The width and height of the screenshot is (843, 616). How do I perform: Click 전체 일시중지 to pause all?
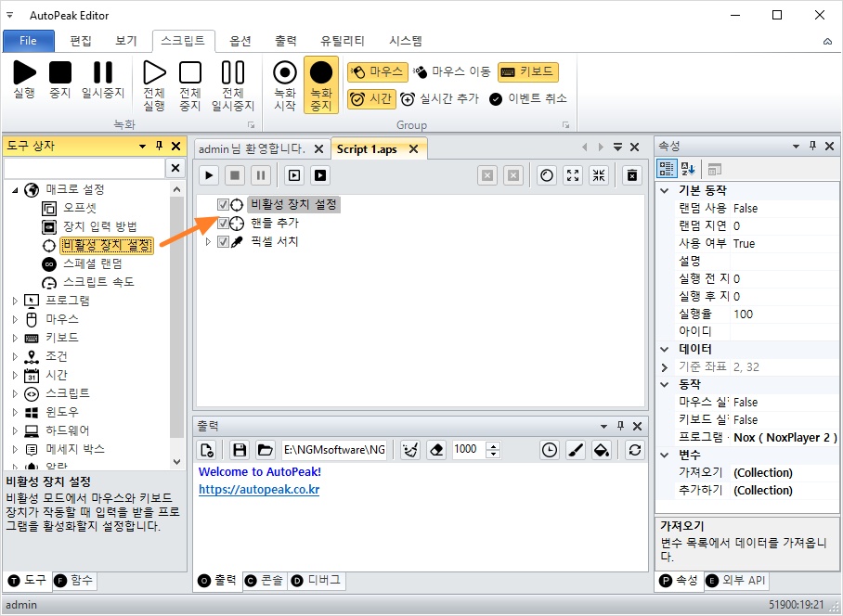click(x=233, y=86)
